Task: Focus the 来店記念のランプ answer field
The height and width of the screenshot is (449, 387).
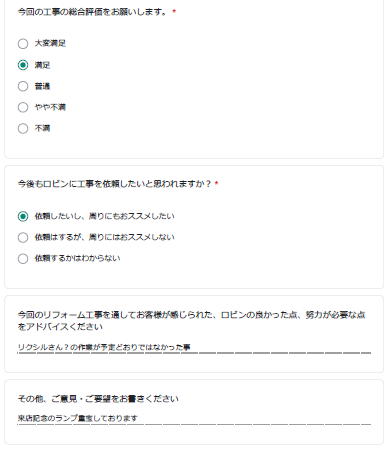Action: pos(194,418)
